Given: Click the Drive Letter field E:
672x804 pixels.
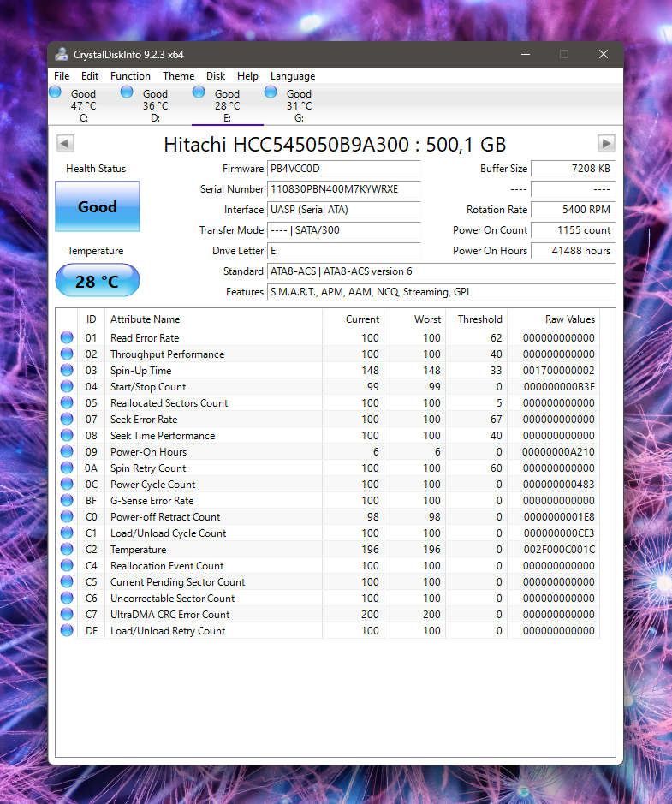Looking at the screenshot, I should [343, 251].
